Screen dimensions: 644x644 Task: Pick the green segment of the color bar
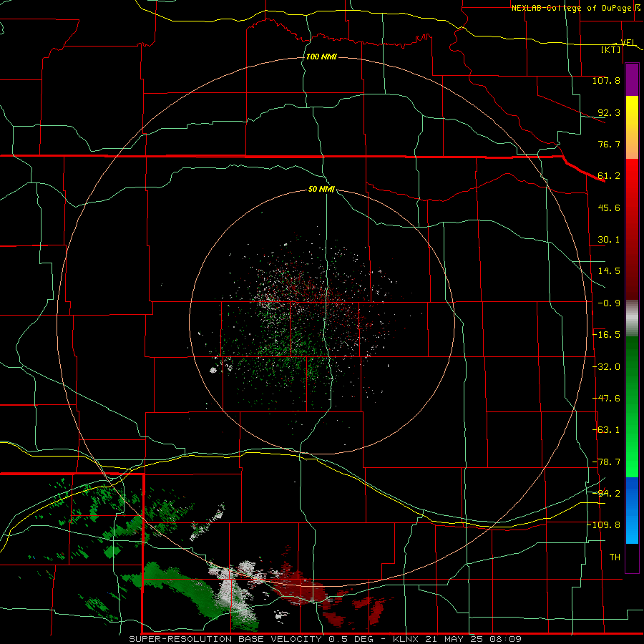click(x=632, y=406)
